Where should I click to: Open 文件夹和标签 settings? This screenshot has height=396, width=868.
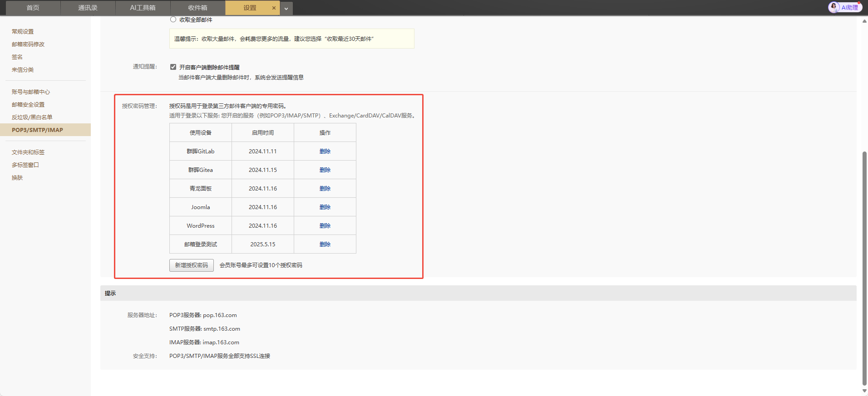(x=28, y=152)
